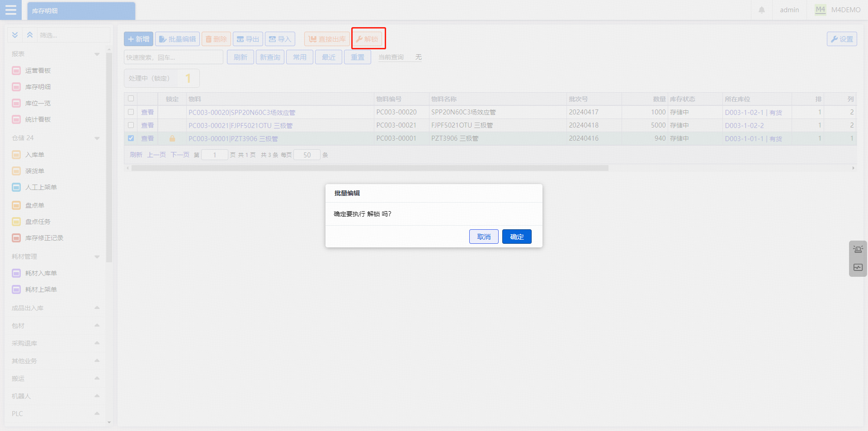Uncheck the PC003-00001 row checkbox
Screen dimensions: 868x431
click(131, 138)
